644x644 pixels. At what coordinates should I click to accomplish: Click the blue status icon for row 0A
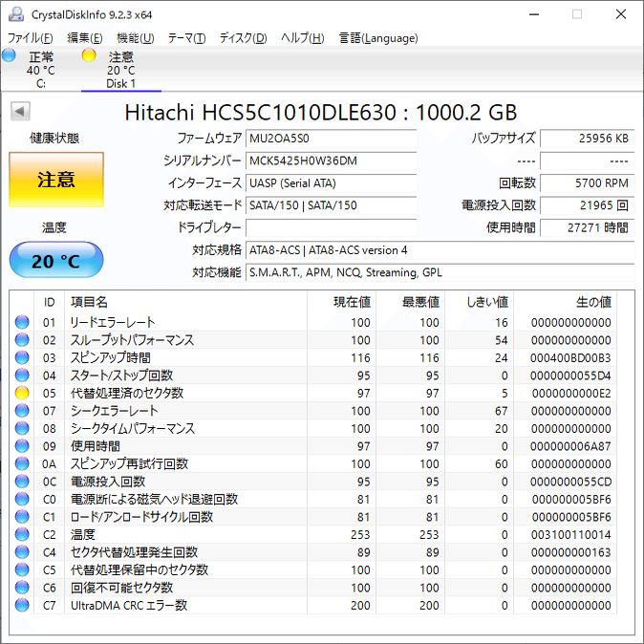[x=22, y=463]
